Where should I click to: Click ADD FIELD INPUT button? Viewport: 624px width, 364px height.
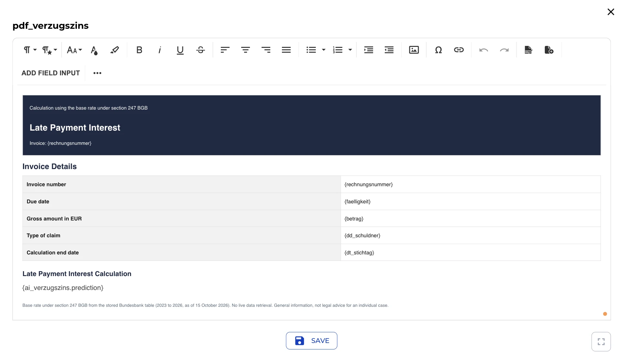51,73
